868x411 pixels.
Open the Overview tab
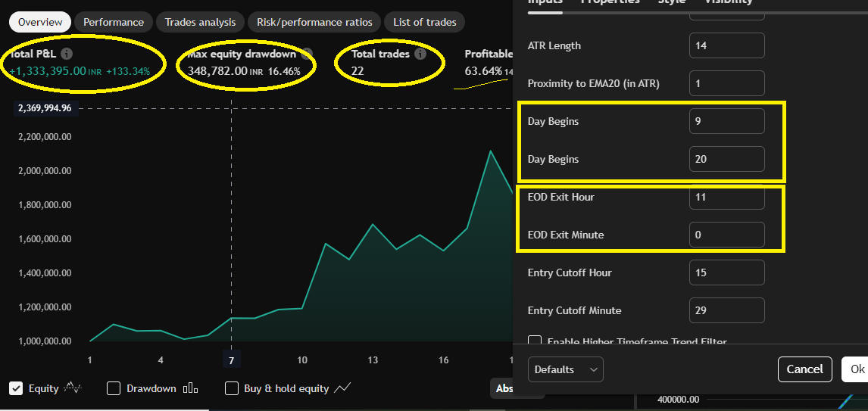(40, 22)
